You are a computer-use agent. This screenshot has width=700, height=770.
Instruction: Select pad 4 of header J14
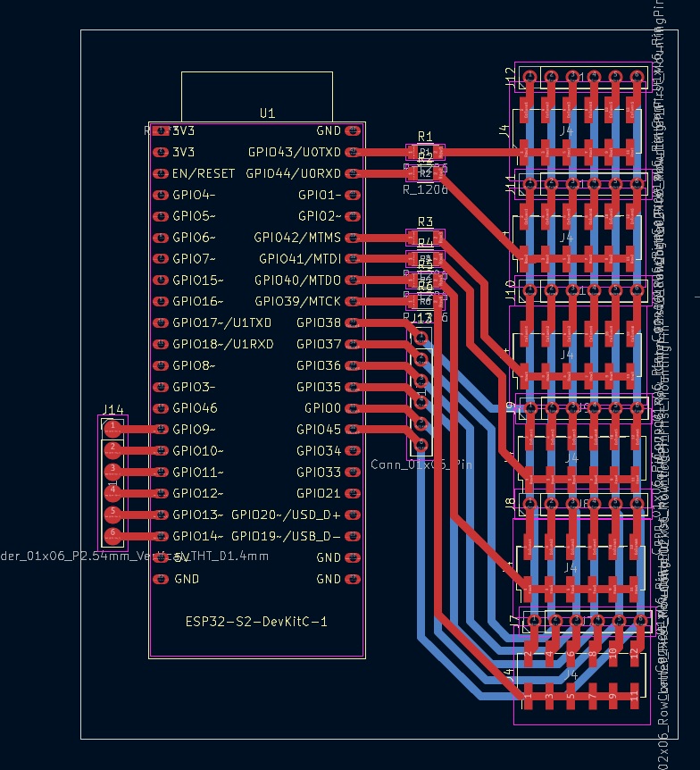tap(112, 493)
